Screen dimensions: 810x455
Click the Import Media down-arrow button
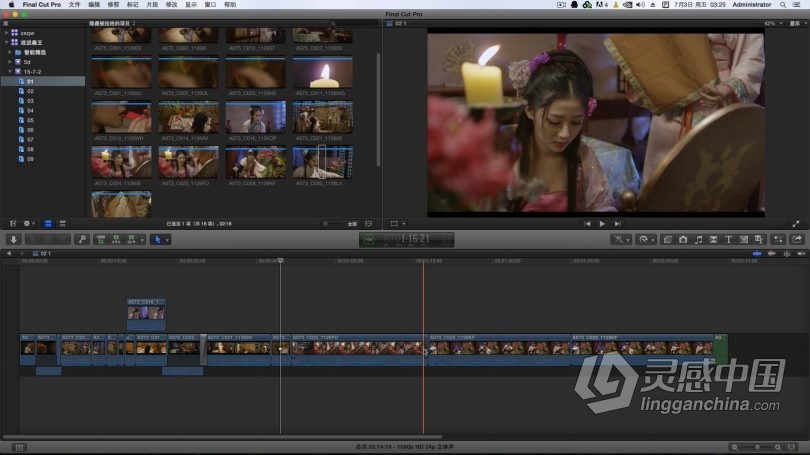coord(14,240)
